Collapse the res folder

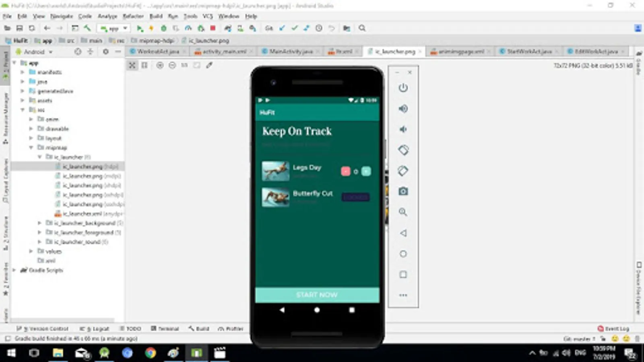tap(23, 110)
